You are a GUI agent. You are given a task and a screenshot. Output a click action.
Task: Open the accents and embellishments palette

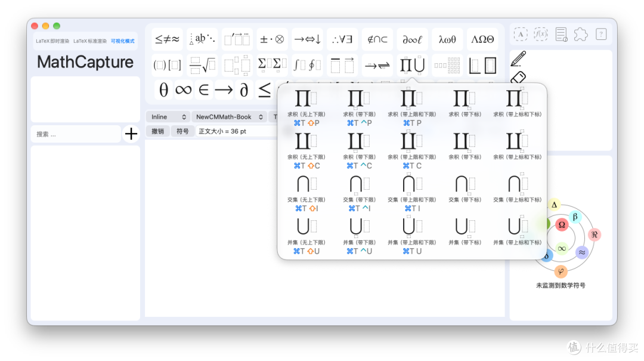(237, 39)
